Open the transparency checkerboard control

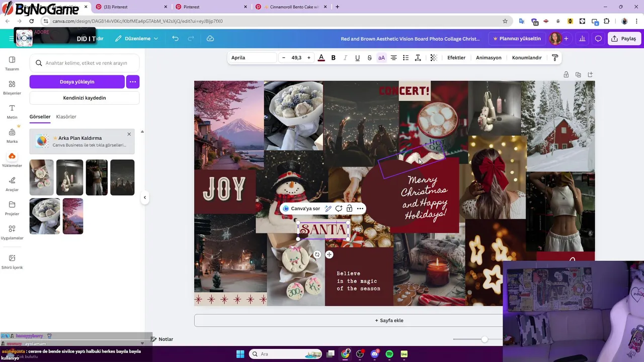tap(433, 58)
